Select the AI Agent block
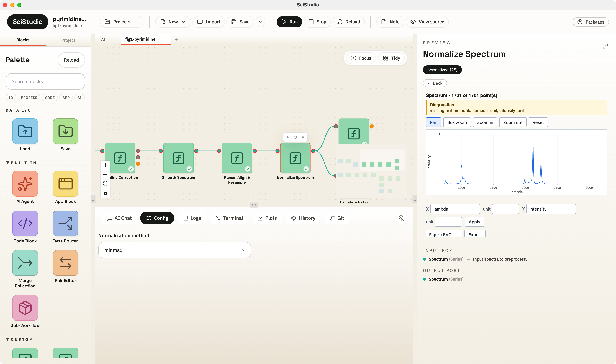The width and height of the screenshot is (616, 364). tap(25, 184)
